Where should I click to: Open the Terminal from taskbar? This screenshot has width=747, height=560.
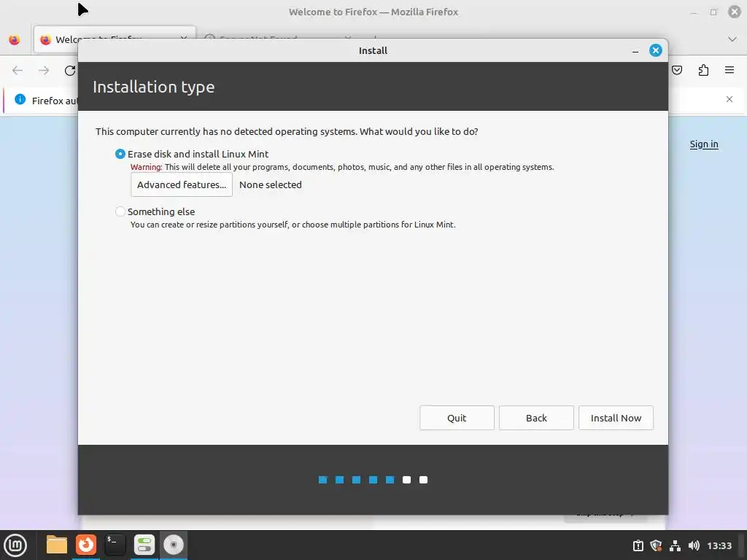coord(115,545)
